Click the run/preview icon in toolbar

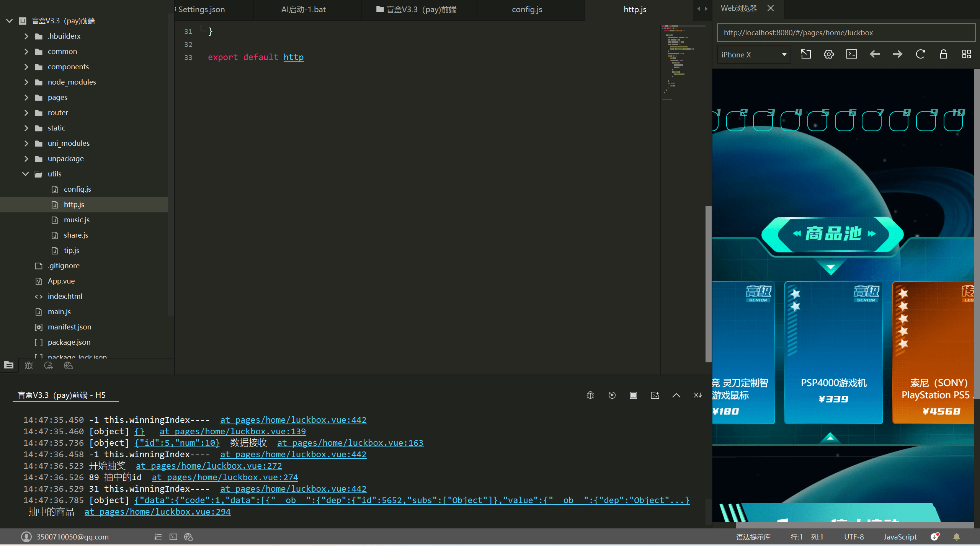tap(611, 395)
